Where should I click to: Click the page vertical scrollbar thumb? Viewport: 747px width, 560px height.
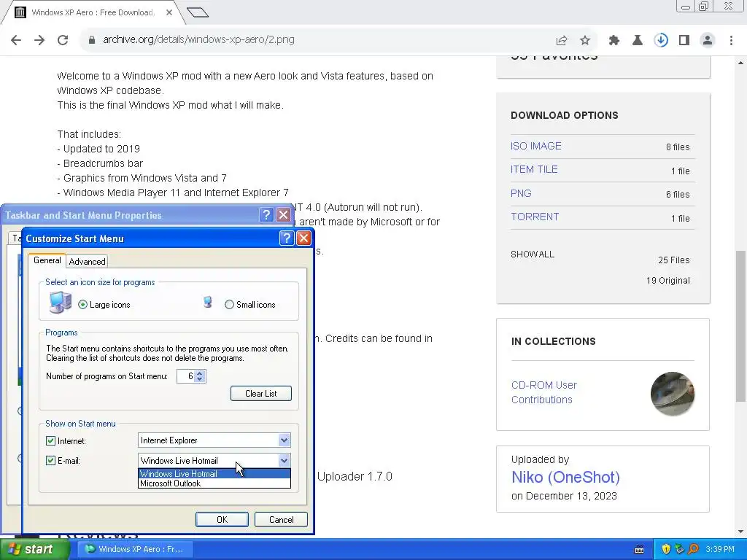click(740, 326)
